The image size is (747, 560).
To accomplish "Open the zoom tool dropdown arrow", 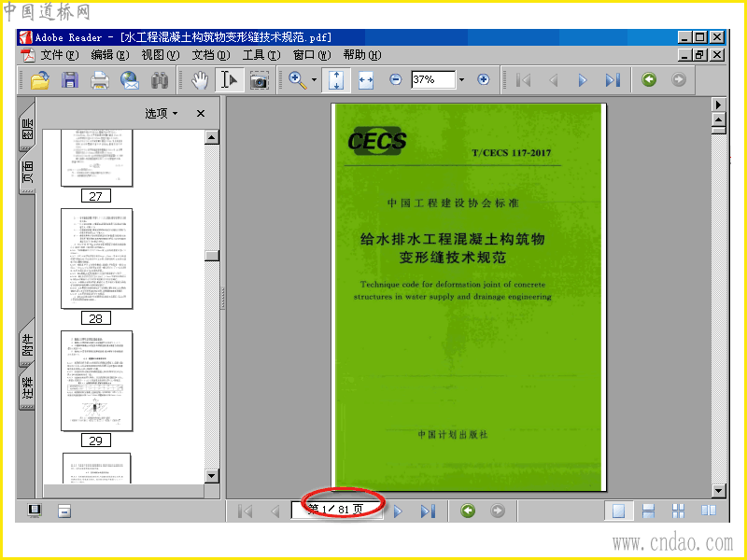I will 314,79.
